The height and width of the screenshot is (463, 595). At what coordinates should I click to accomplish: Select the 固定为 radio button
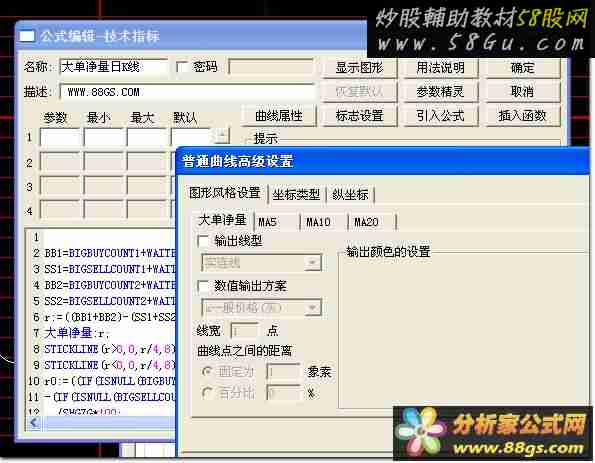(x=207, y=372)
